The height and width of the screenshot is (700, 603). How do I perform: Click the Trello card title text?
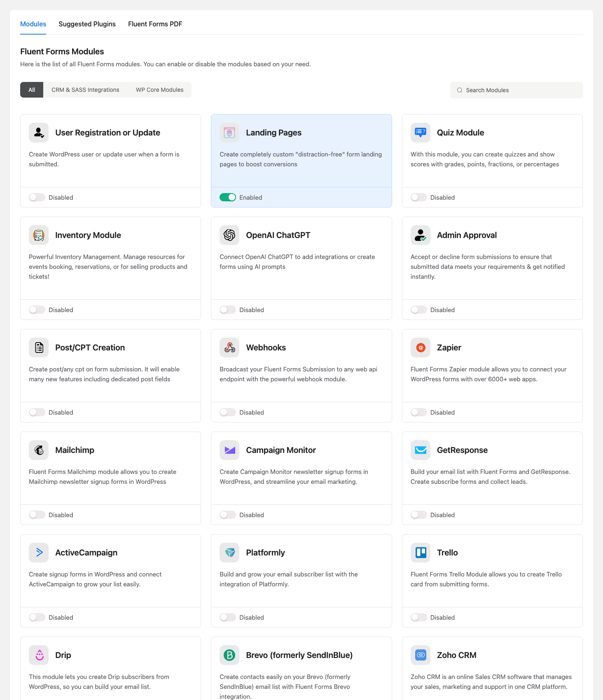[x=447, y=553]
